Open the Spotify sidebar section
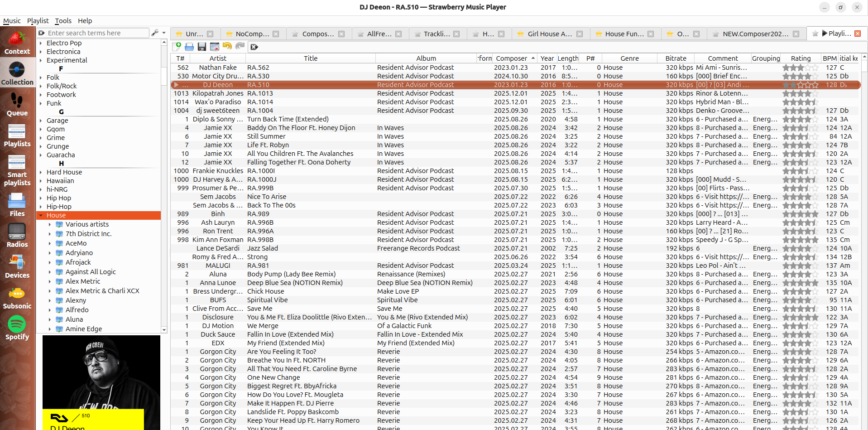 click(17, 328)
